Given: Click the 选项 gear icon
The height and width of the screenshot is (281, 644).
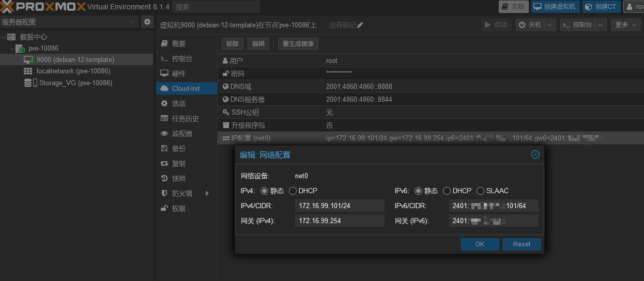Looking at the screenshot, I should click(164, 103).
